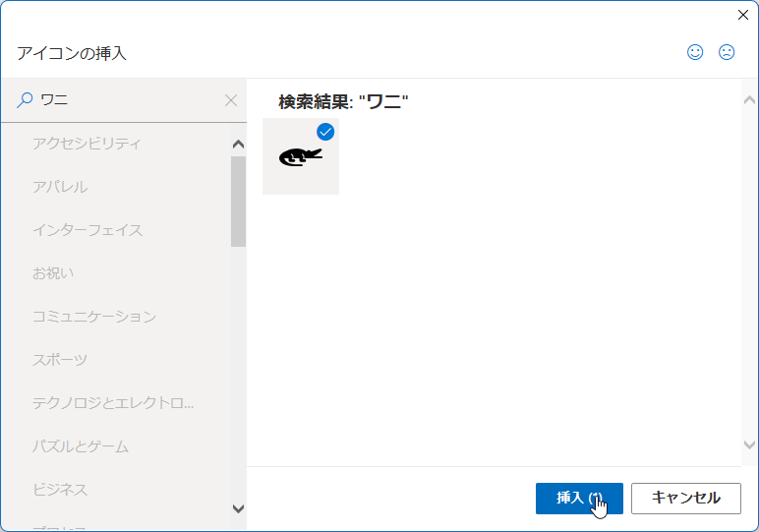Open the お祝い category
The width and height of the screenshot is (759, 532).
pyautogui.click(x=53, y=273)
